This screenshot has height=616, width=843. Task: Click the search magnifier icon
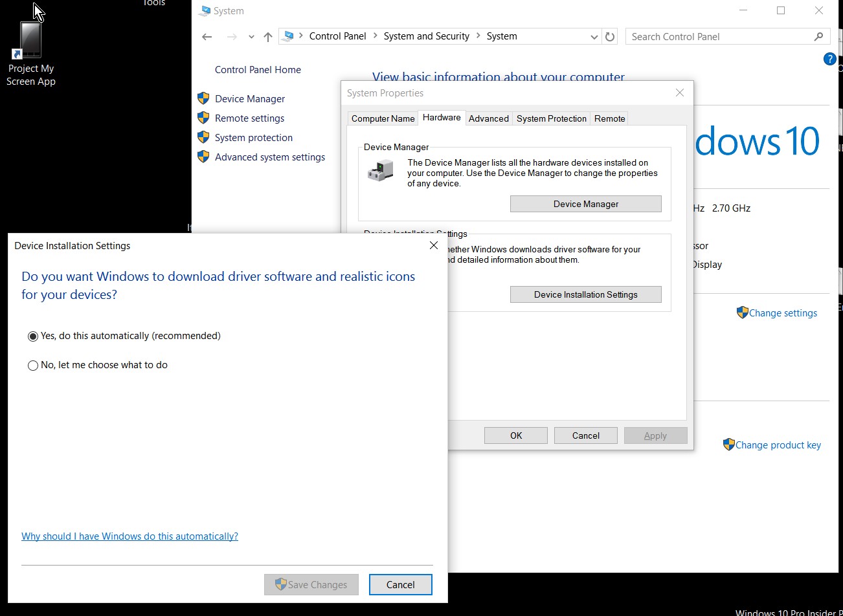tap(818, 37)
